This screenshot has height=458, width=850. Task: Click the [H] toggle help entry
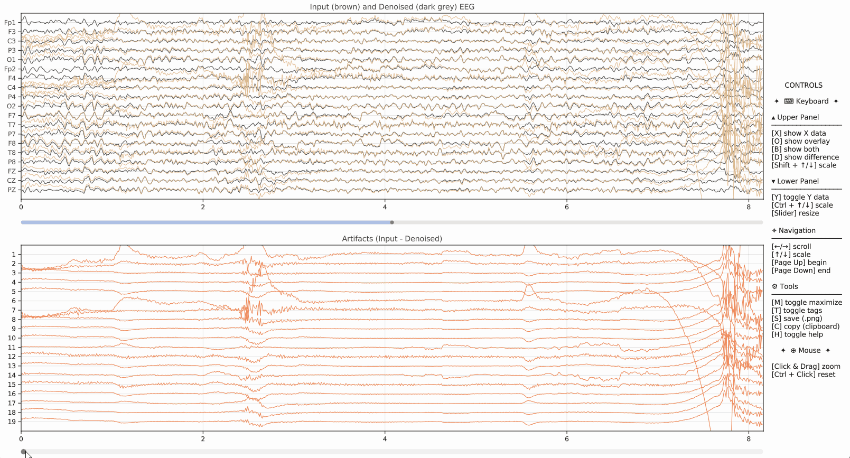pos(799,334)
